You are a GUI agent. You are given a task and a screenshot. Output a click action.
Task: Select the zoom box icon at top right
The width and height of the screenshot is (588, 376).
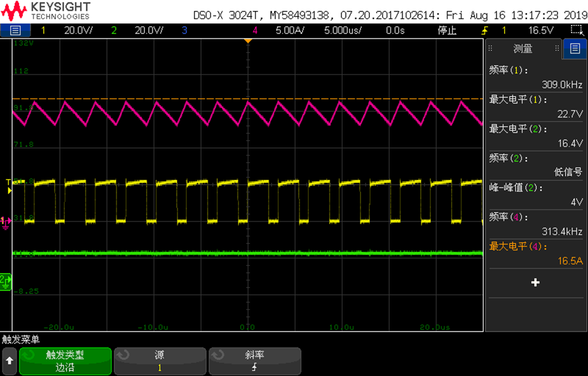point(576,30)
